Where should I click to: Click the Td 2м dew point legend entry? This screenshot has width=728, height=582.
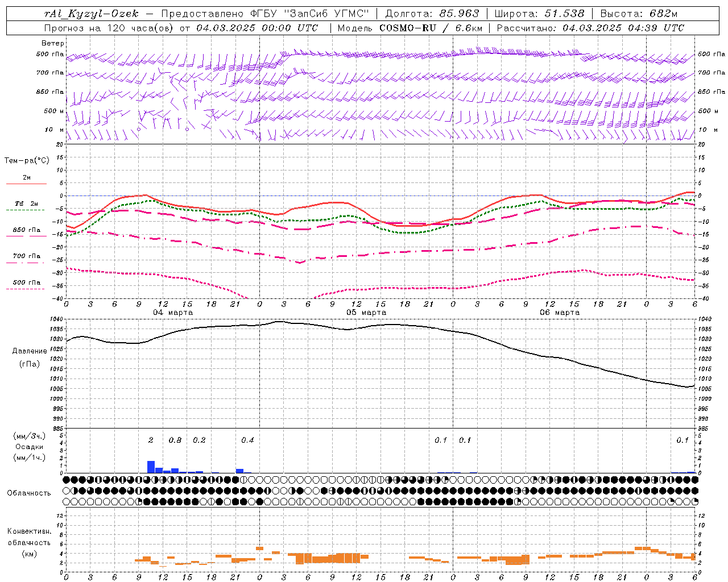pos(26,203)
